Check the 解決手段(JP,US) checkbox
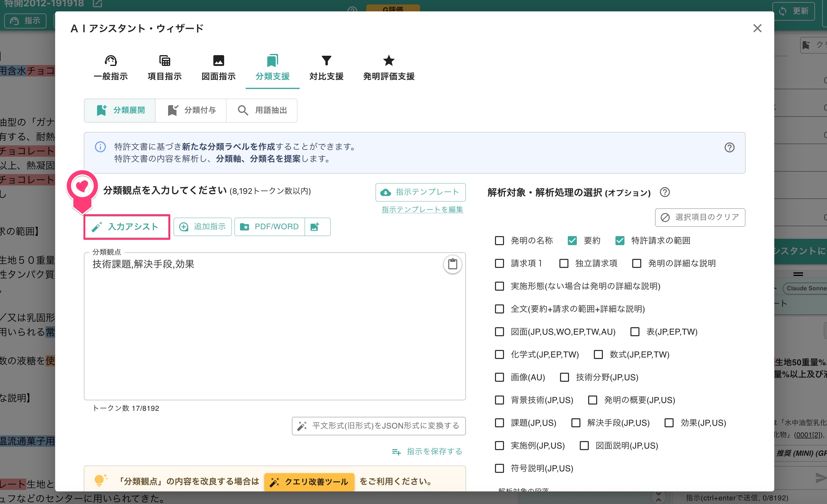 point(576,423)
